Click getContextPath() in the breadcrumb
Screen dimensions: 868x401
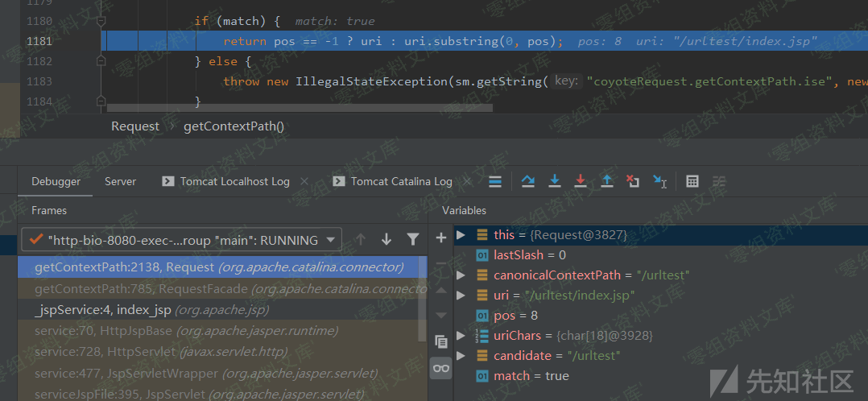[234, 126]
